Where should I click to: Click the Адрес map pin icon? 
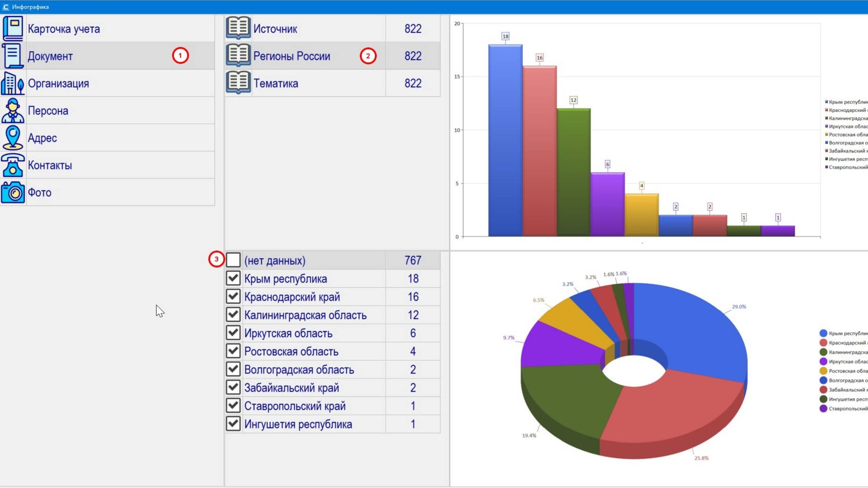pos(13,138)
